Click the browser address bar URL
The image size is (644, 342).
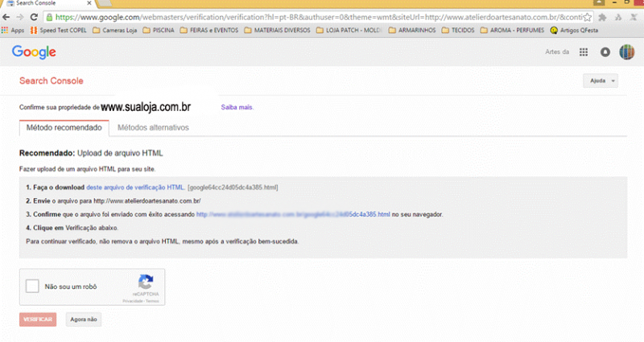point(318,17)
